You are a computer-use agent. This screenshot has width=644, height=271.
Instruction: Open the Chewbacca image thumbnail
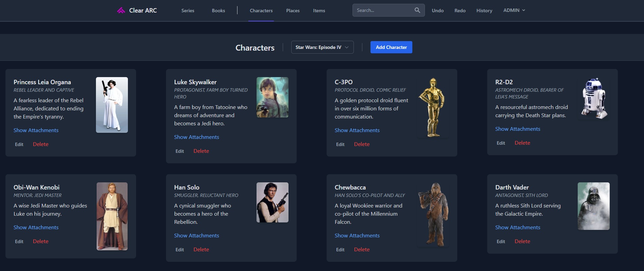point(433,215)
